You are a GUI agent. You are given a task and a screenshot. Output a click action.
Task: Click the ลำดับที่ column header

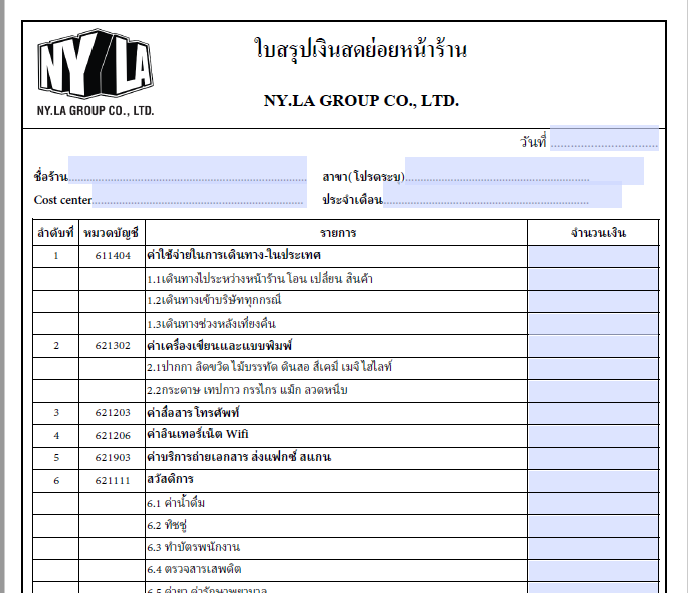55,232
